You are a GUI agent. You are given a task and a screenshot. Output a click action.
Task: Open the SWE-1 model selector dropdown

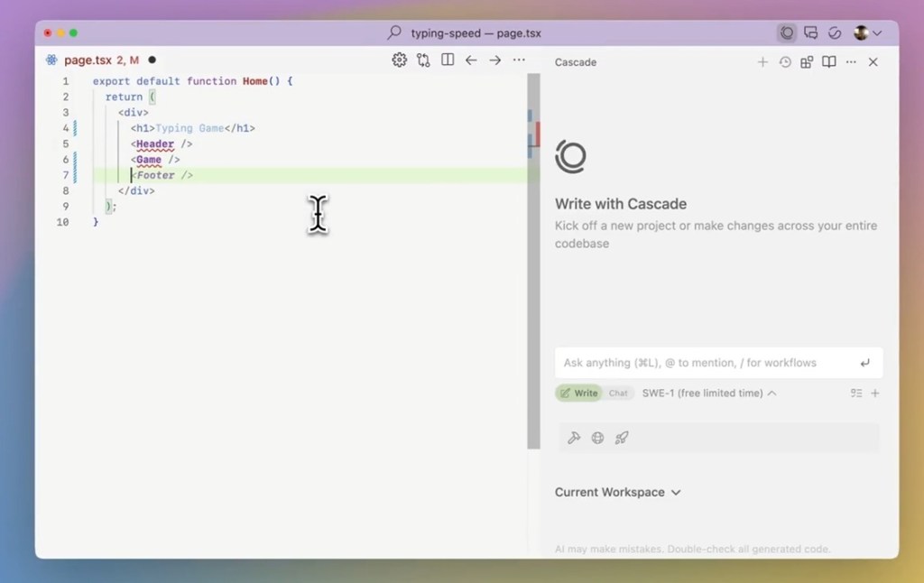pos(708,393)
